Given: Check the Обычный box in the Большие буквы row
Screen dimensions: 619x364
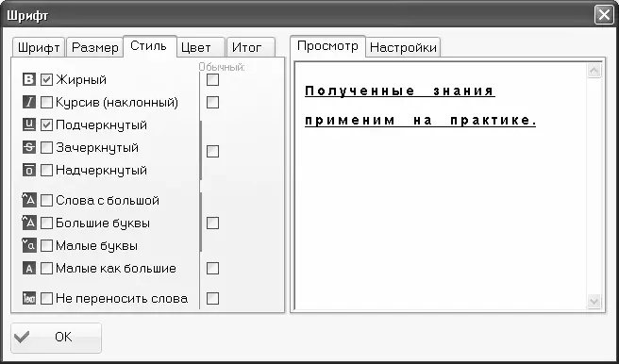Looking at the screenshot, I should [x=213, y=223].
